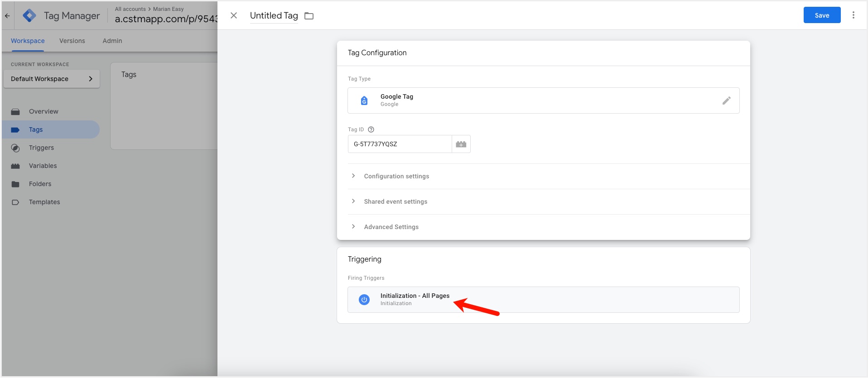868x378 pixels.
Task: Click the Overview sidebar icon
Action: point(15,111)
